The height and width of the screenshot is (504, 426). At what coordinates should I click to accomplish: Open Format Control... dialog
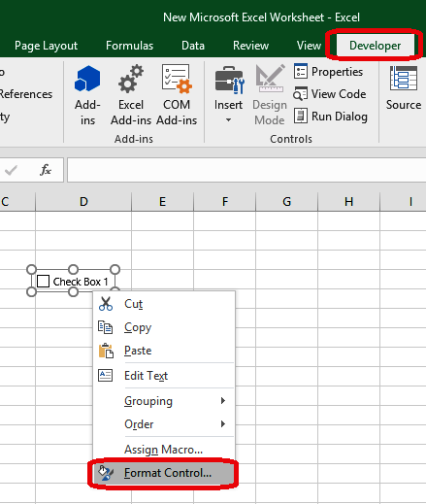coord(163,473)
